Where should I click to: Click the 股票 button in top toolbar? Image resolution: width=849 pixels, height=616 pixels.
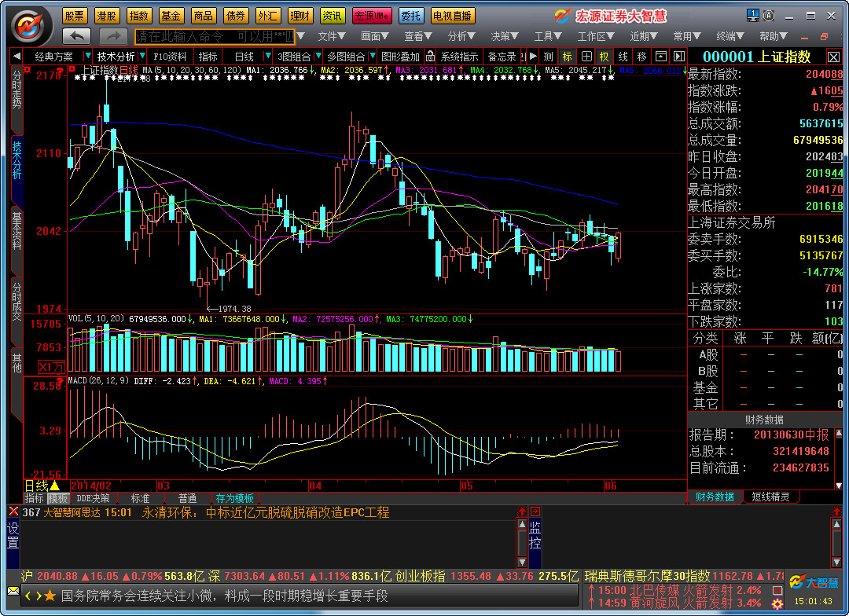(75, 16)
